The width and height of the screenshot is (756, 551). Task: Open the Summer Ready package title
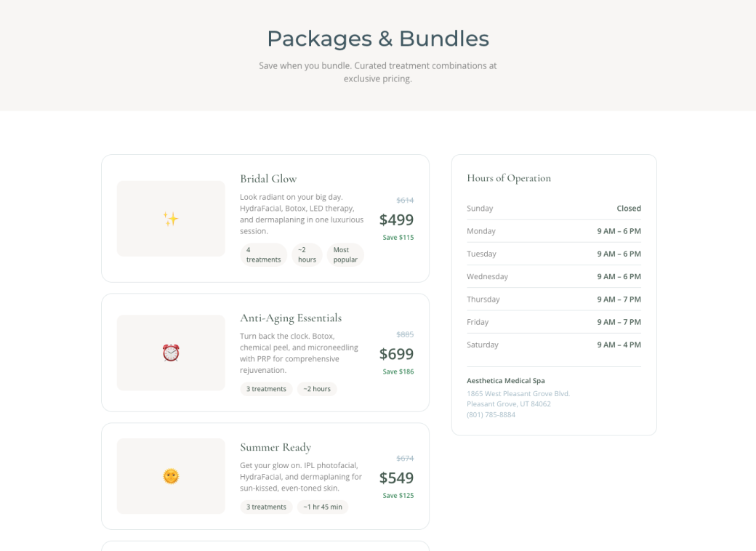pos(276,447)
